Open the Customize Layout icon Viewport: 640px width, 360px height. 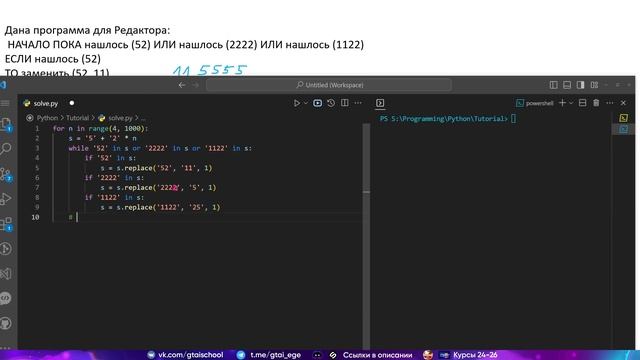pyautogui.click(x=594, y=85)
